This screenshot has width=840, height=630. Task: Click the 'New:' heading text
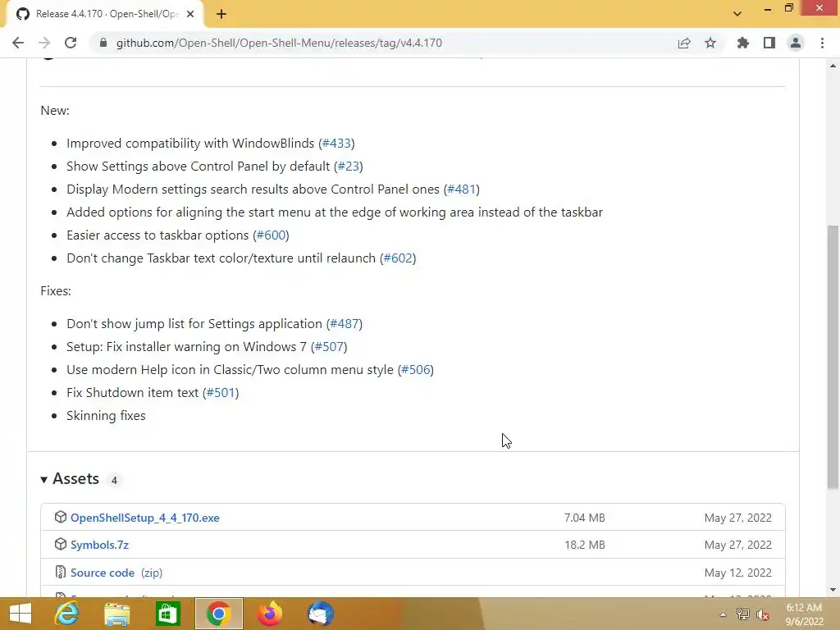55,111
